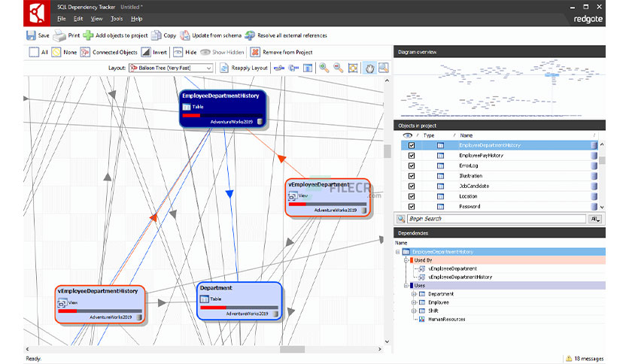Screen dimensions: 629x364
Task: Click search magnifier icon beside Begin Search
Action: tap(401, 219)
